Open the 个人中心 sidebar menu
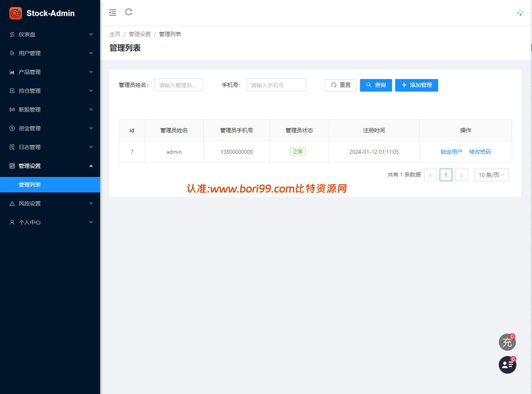The image size is (532, 394). [50, 222]
